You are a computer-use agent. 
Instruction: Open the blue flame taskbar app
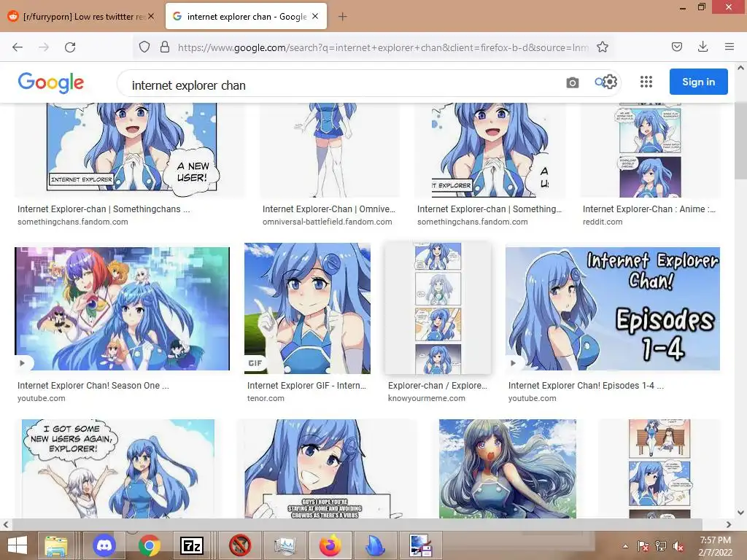click(x=376, y=545)
